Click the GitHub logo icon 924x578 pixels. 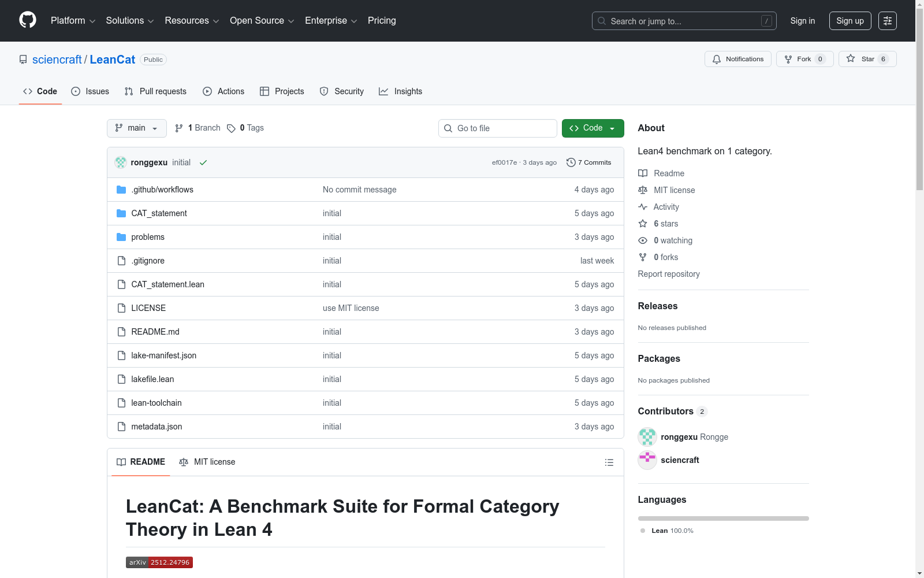click(28, 20)
